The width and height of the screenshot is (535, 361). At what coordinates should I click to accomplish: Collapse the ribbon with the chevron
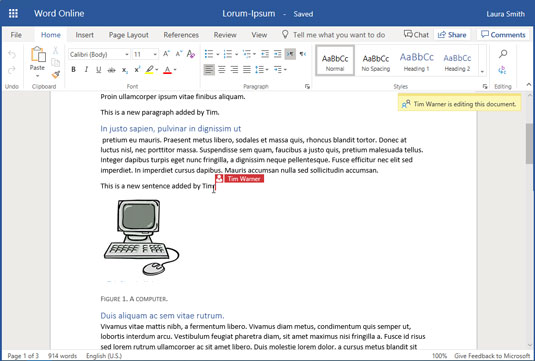[529, 84]
